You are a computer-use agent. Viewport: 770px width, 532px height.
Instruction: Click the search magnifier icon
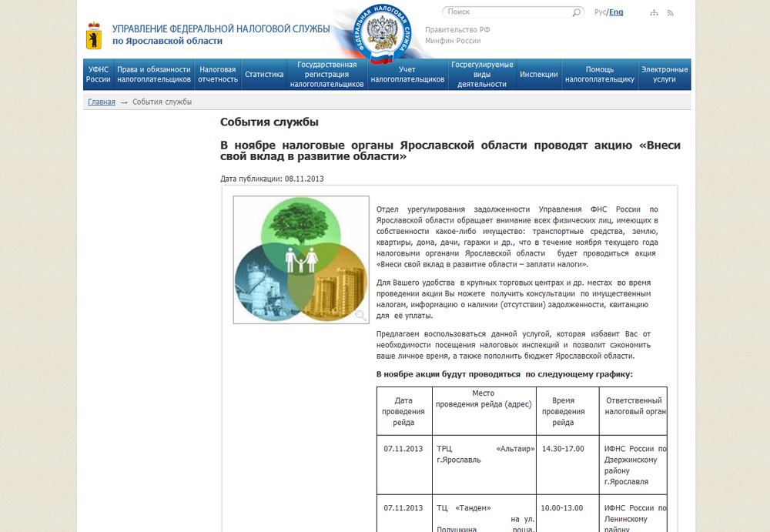[577, 12]
